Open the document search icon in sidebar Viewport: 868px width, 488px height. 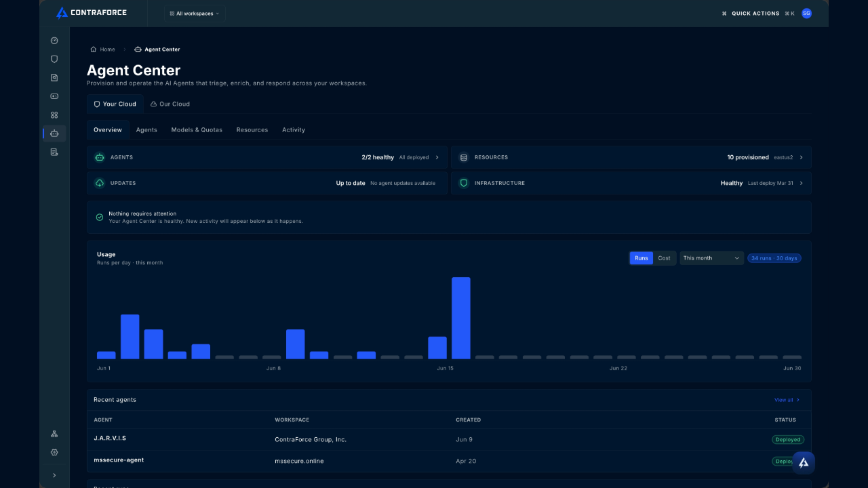pos(54,78)
